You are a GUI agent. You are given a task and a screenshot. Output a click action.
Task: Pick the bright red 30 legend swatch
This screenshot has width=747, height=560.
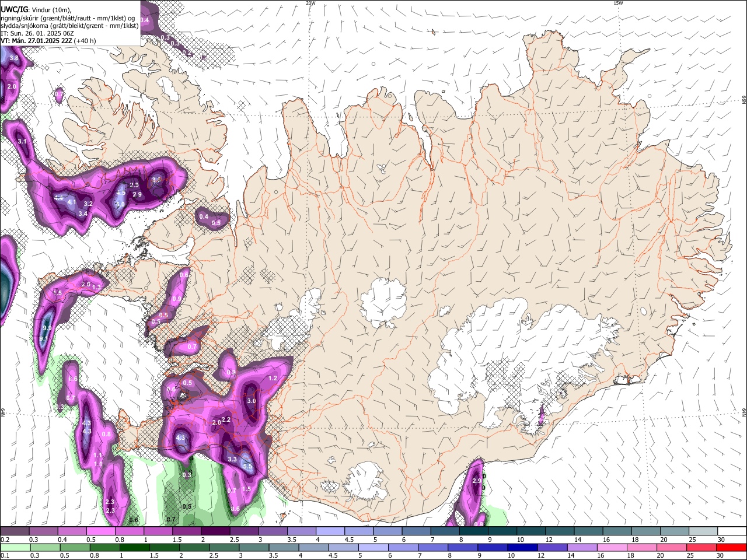732,548
